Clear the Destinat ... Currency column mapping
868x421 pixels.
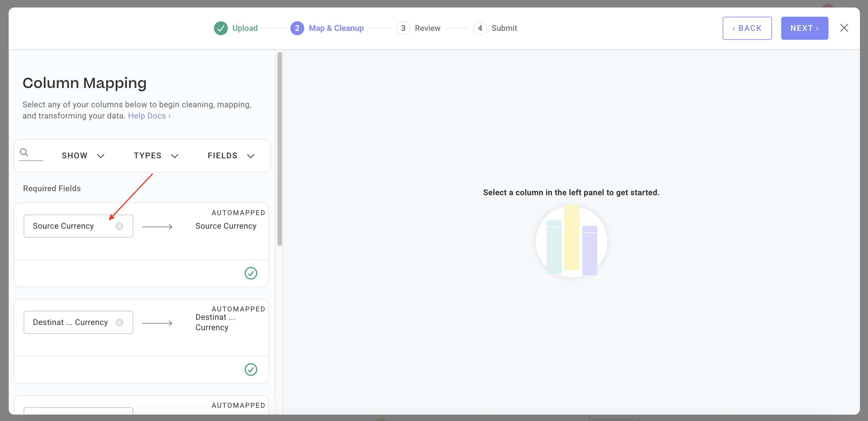(x=119, y=323)
